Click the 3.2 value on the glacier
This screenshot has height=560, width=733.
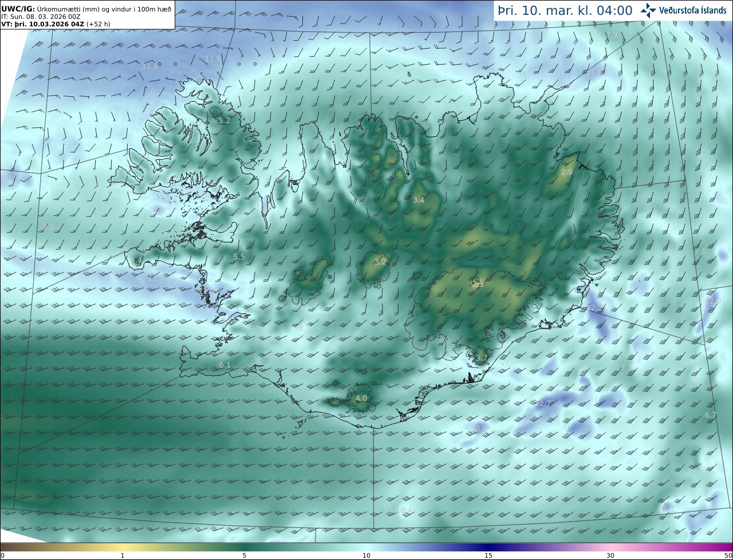(380, 262)
